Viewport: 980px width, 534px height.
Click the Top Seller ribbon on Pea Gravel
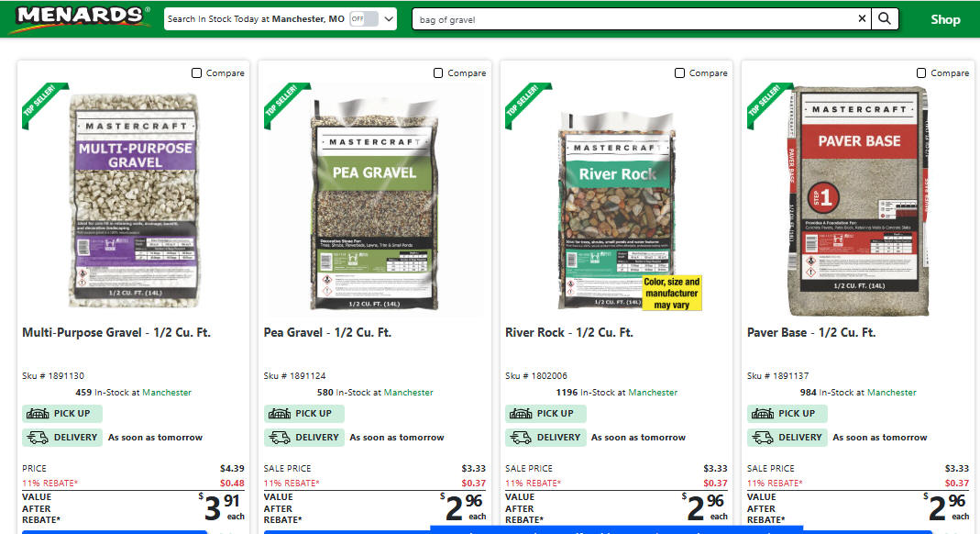click(285, 103)
